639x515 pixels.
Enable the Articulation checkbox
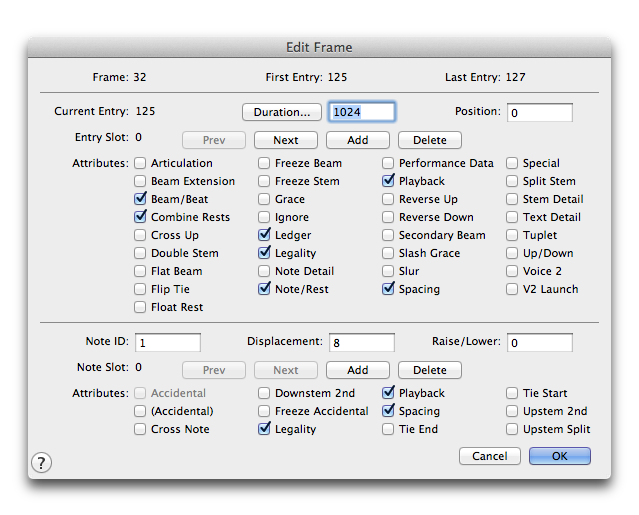[x=140, y=163]
